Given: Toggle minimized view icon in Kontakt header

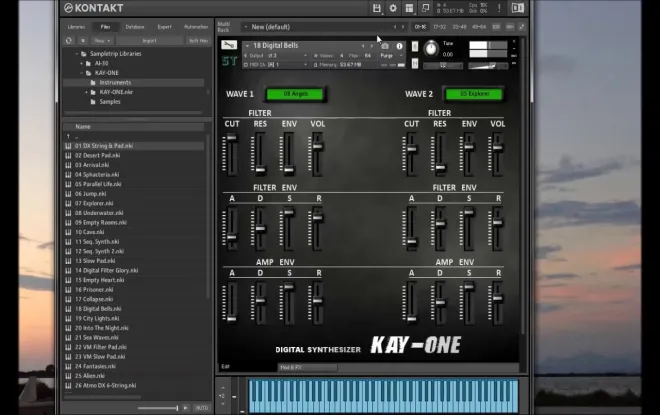Looking at the screenshot, I should click(x=425, y=8).
